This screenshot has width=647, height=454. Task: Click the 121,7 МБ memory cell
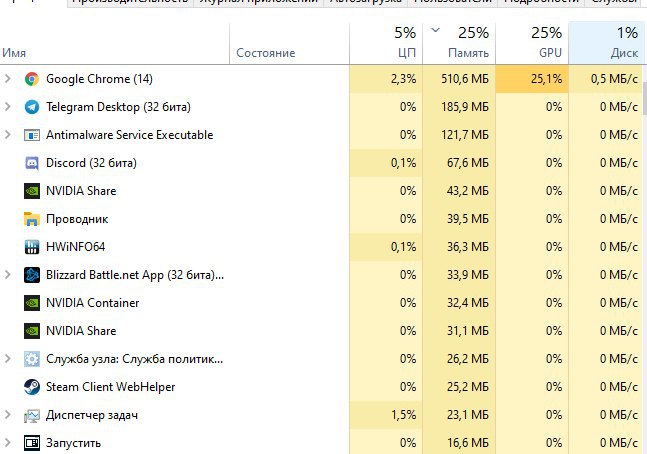coord(459,135)
